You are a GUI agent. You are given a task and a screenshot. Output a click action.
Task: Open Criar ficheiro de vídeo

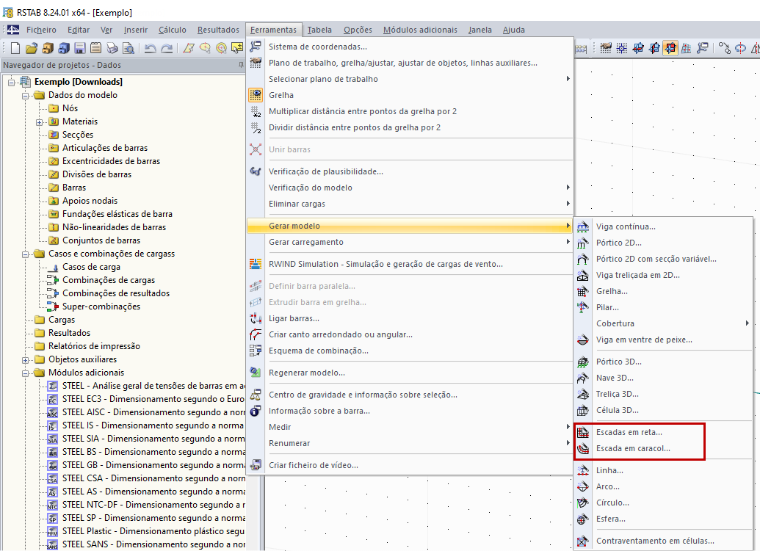point(410,465)
